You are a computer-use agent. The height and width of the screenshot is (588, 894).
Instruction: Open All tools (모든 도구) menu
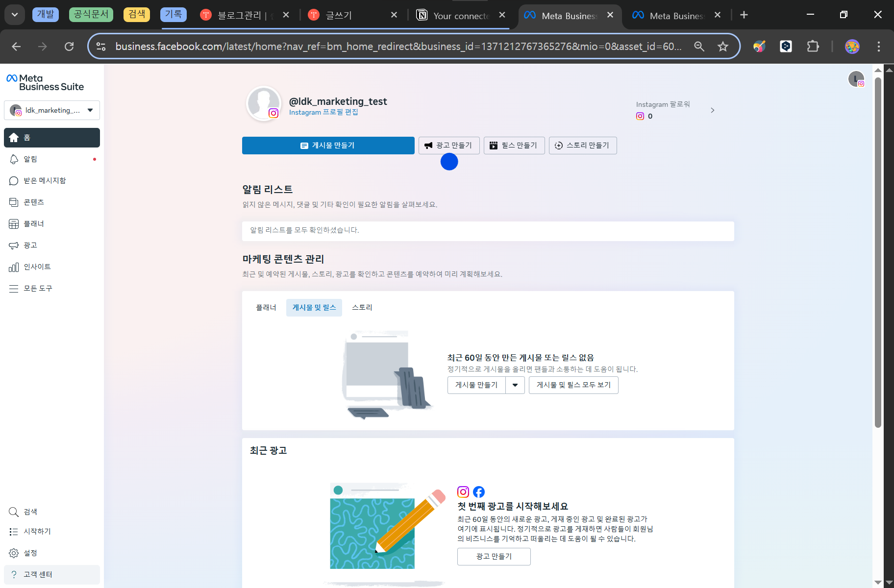[x=51, y=289]
